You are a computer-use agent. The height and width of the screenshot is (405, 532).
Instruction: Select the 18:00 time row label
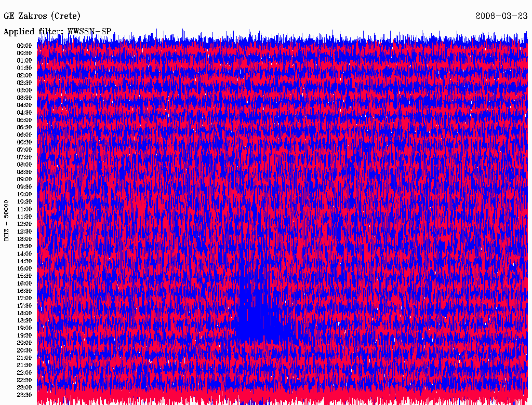pos(24,313)
